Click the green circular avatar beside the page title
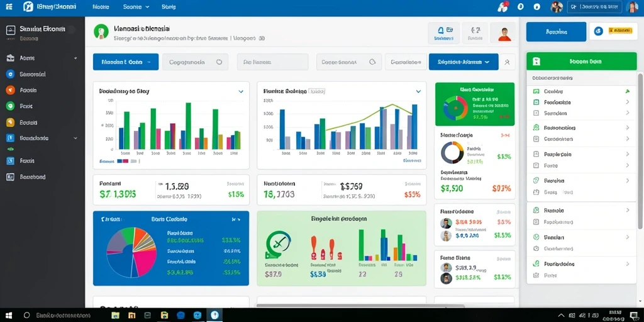The height and width of the screenshot is (322, 644). tap(101, 31)
